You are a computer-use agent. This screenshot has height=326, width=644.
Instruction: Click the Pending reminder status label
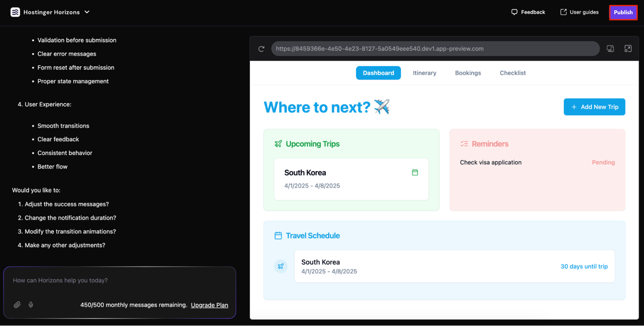(x=603, y=162)
